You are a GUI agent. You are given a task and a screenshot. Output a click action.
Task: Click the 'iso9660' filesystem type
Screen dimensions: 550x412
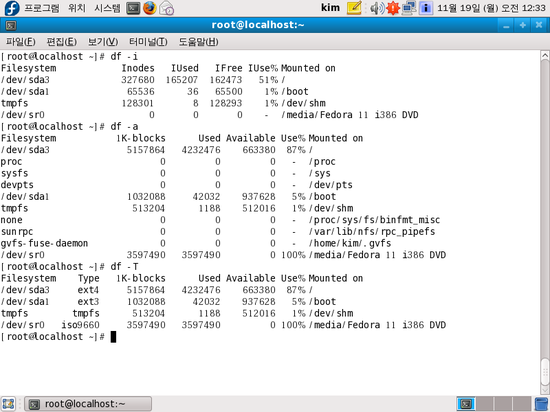(x=80, y=325)
